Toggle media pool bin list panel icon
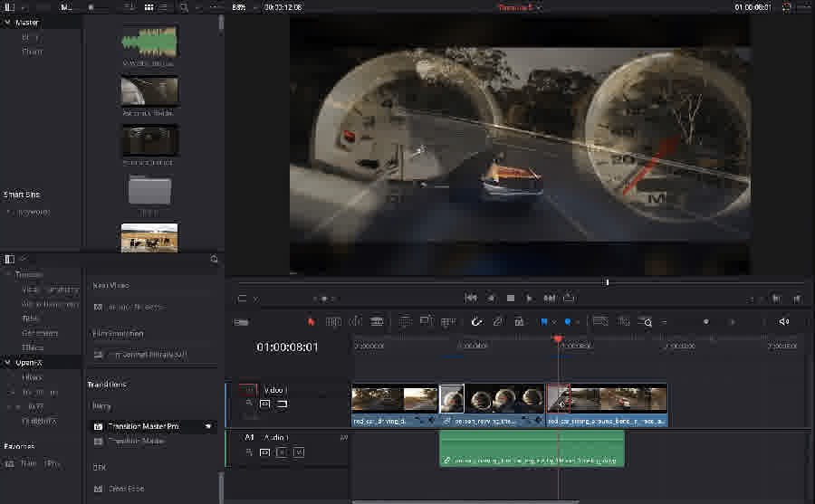Screen dimensions: 815x504 pyautogui.click(x=9, y=7)
